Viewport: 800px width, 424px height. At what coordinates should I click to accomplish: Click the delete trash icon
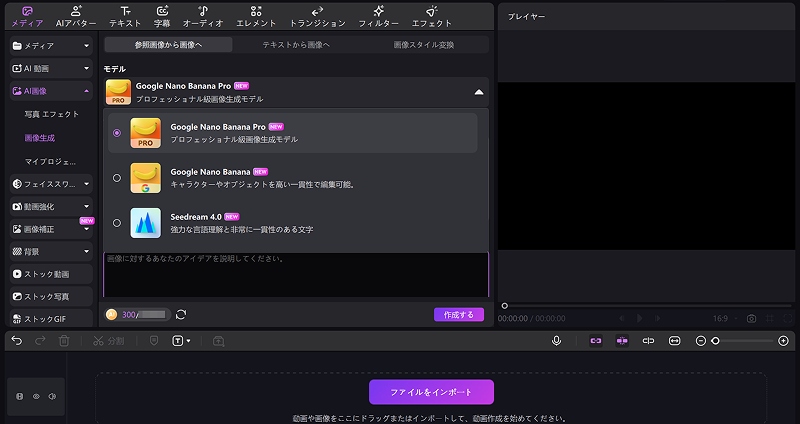[64, 341]
